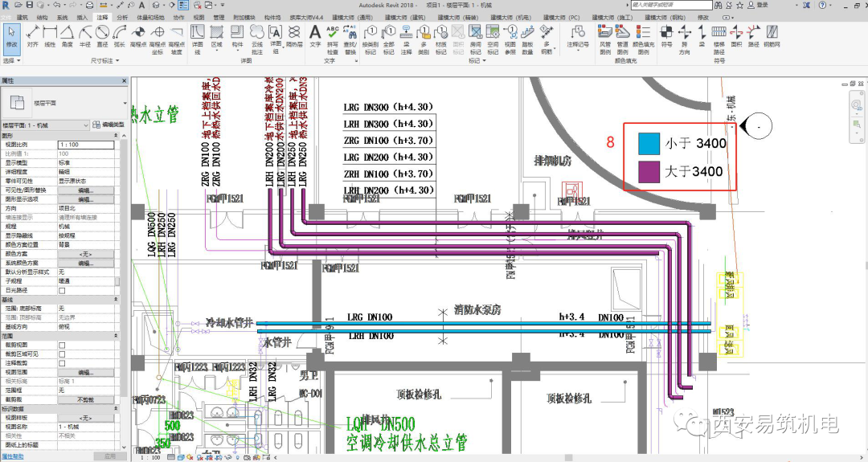Collapse the Graphics (图形) properties group

pyautogui.click(x=116, y=136)
